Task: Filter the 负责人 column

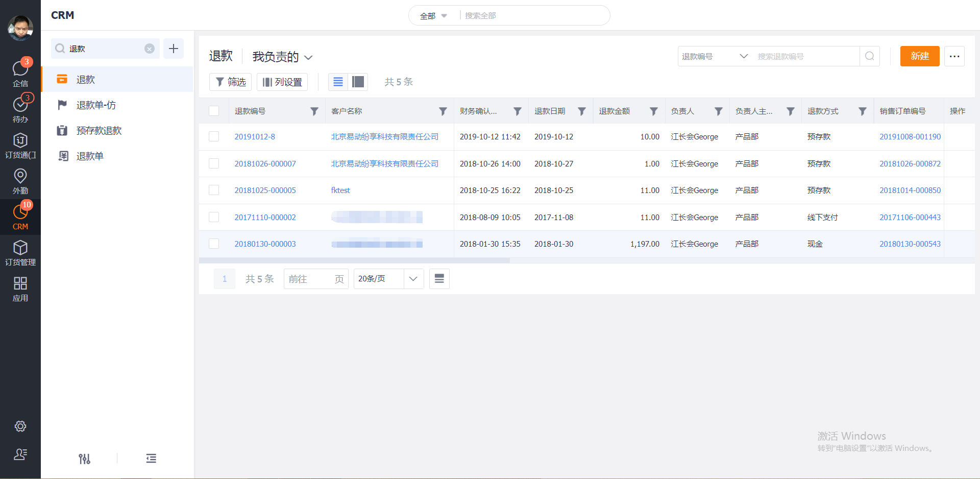Action: 719,111
